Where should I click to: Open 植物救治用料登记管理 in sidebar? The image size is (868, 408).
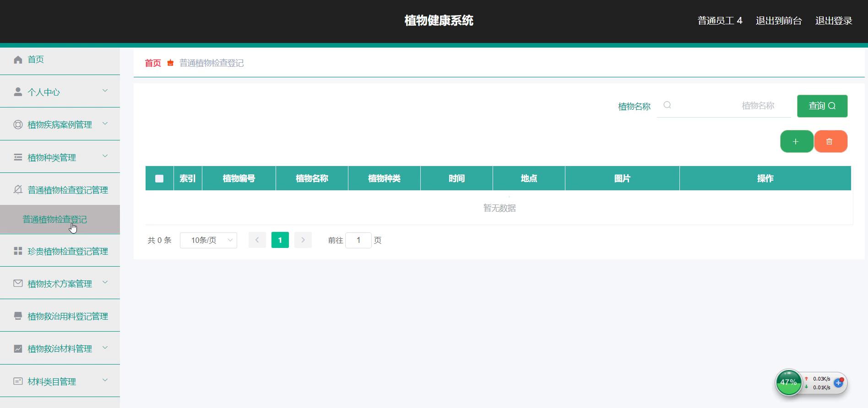pos(67,316)
